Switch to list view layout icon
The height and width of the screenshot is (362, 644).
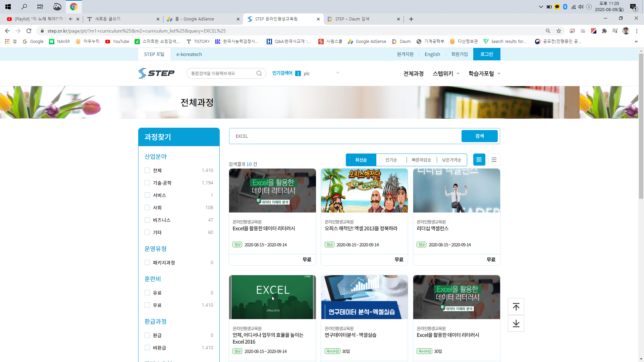tap(494, 160)
